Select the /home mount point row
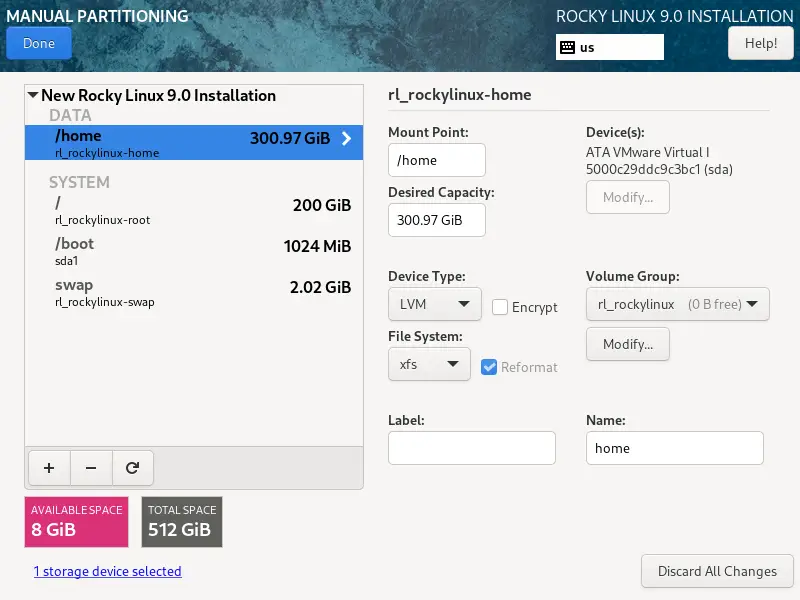 click(194, 142)
